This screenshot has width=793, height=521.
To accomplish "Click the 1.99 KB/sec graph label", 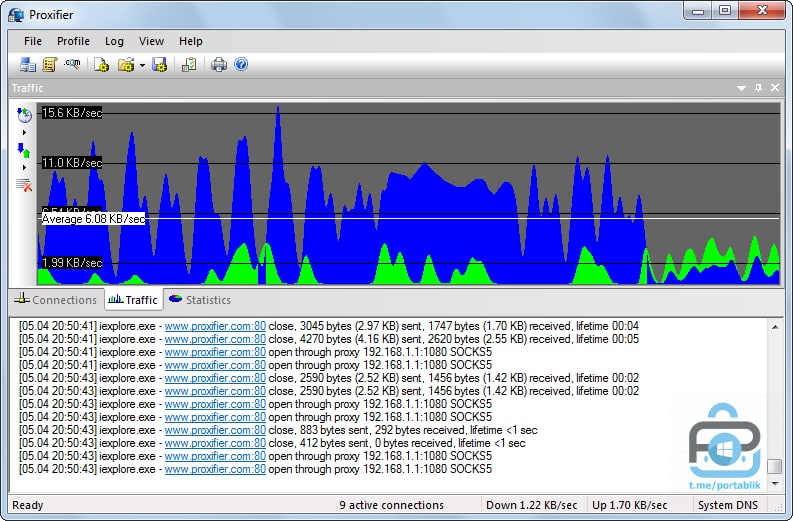I will coord(71,263).
